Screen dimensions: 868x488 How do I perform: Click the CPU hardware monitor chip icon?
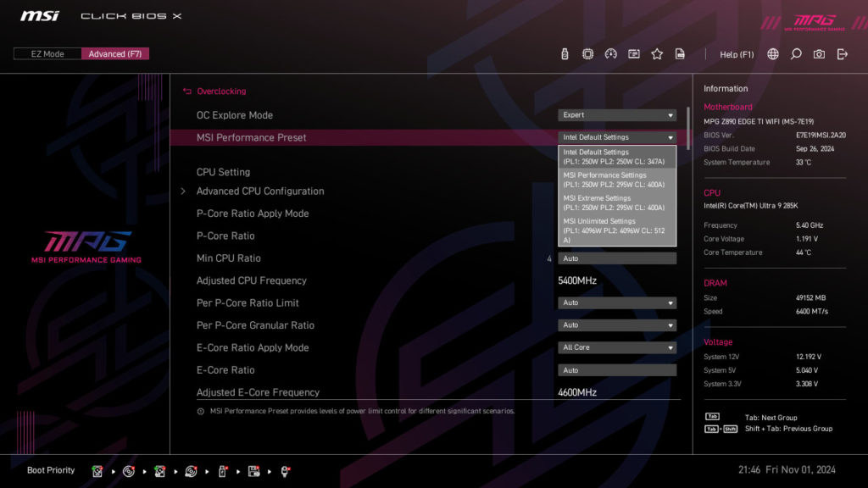pyautogui.click(x=587, y=53)
